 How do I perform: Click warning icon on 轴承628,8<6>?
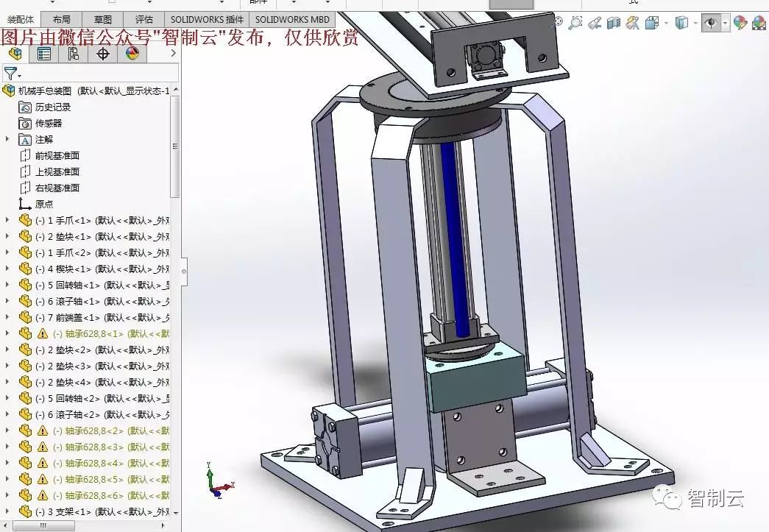43,496
